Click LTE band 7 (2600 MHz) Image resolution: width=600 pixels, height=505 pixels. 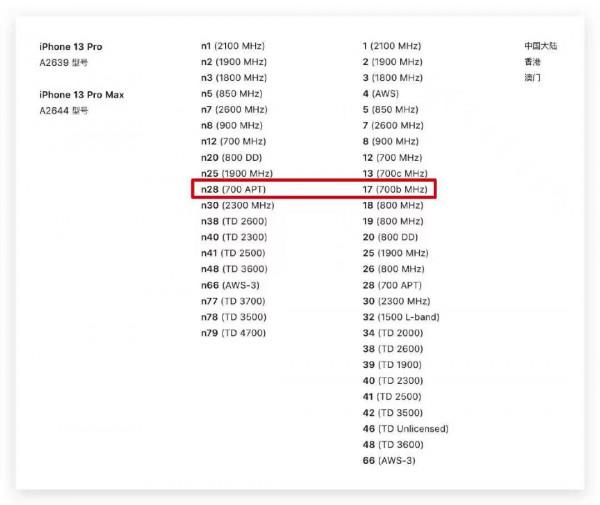[x=393, y=125]
